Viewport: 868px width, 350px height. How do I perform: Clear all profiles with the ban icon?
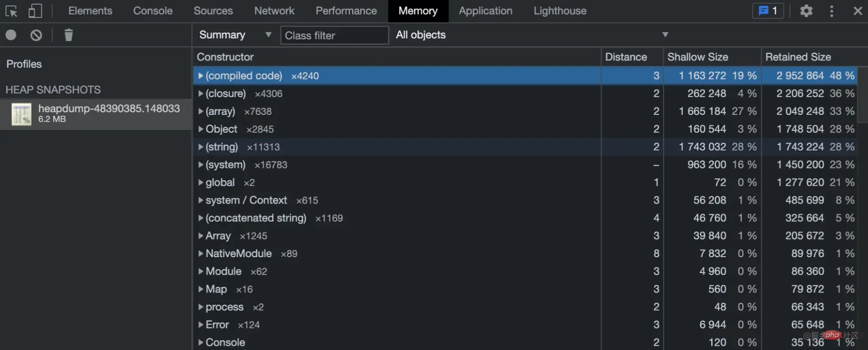point(36,35)
